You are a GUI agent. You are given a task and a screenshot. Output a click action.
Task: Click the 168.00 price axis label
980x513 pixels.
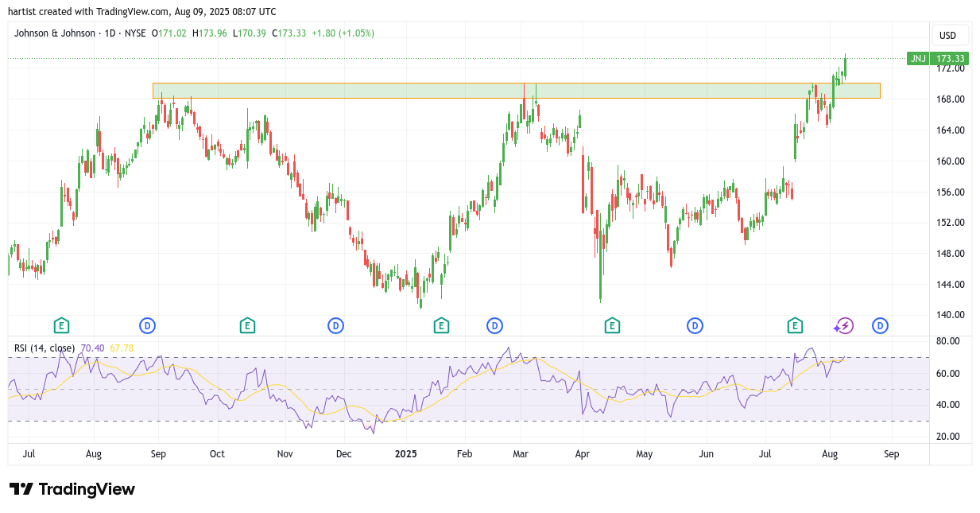click(x=950, y=99)
